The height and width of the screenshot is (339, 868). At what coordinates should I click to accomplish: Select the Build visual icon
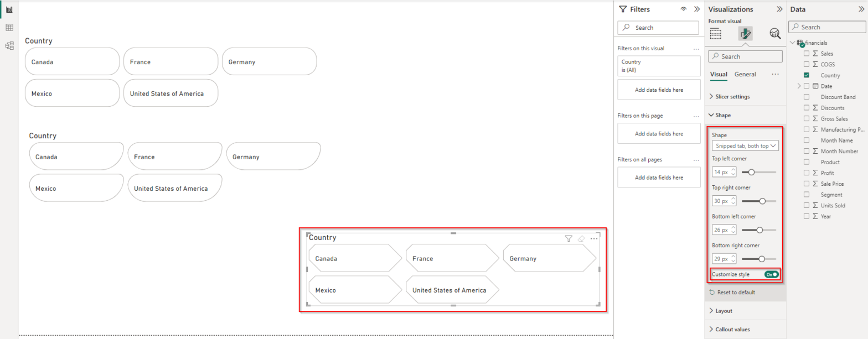coord(716,34)
